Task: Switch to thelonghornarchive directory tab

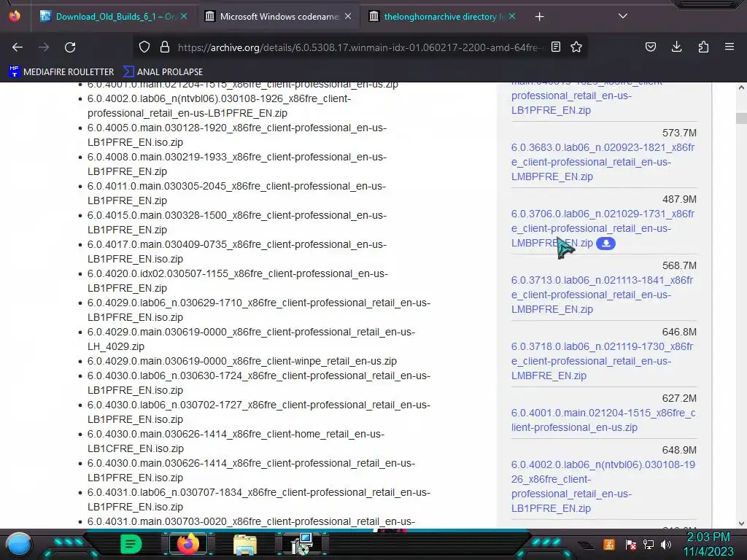Action: (443, 17)
